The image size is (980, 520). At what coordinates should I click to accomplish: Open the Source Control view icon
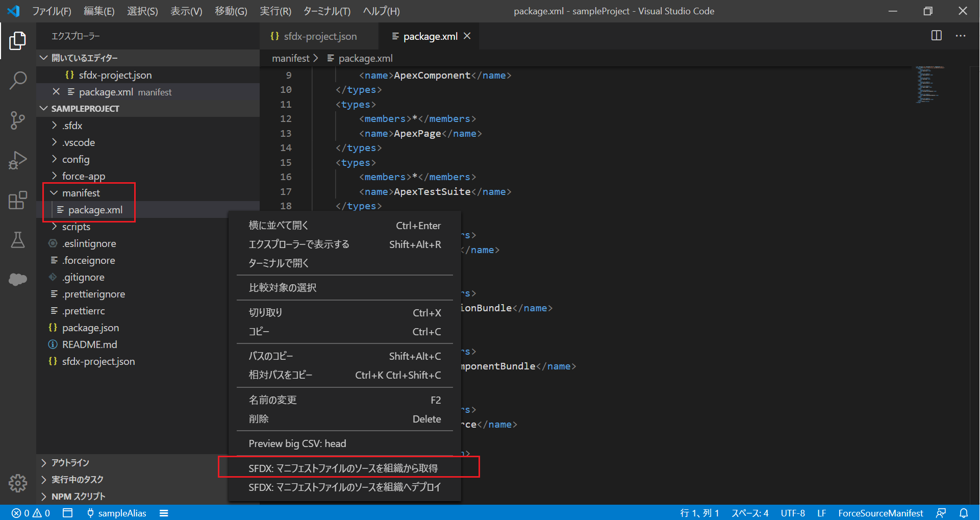[18, 120]
